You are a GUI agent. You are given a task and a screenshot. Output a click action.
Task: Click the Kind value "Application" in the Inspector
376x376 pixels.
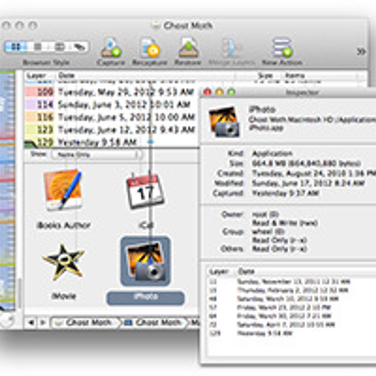(x=272, y=154)
